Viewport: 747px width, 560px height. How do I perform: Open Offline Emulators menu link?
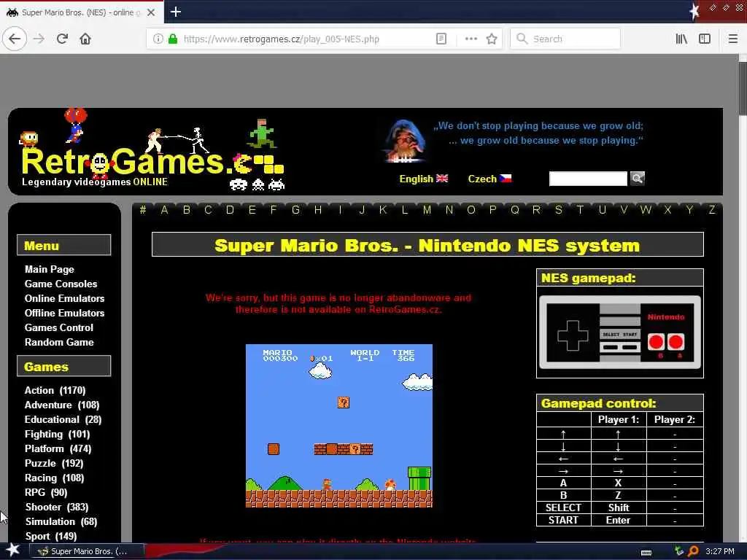click(x=64, y=313)
